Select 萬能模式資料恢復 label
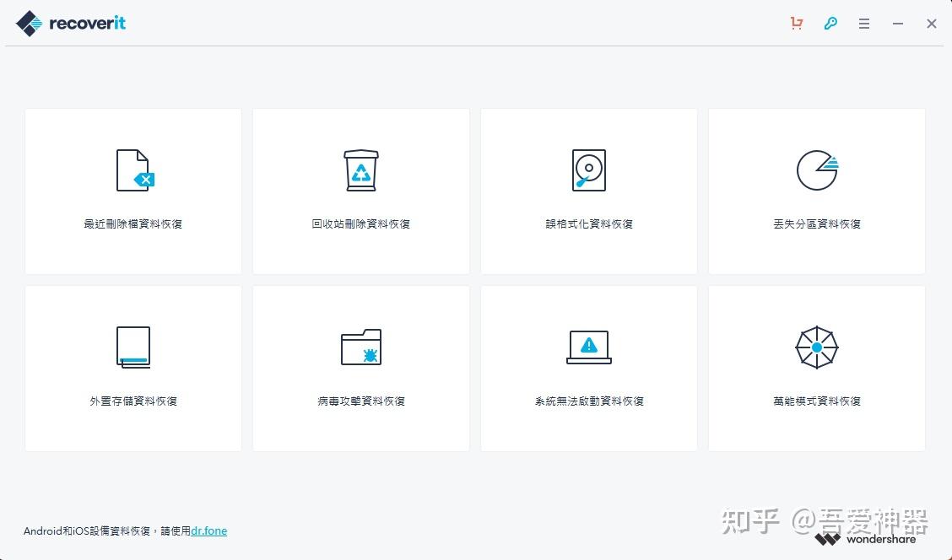This screenshot has width=952, height=560. click(817, 401)
